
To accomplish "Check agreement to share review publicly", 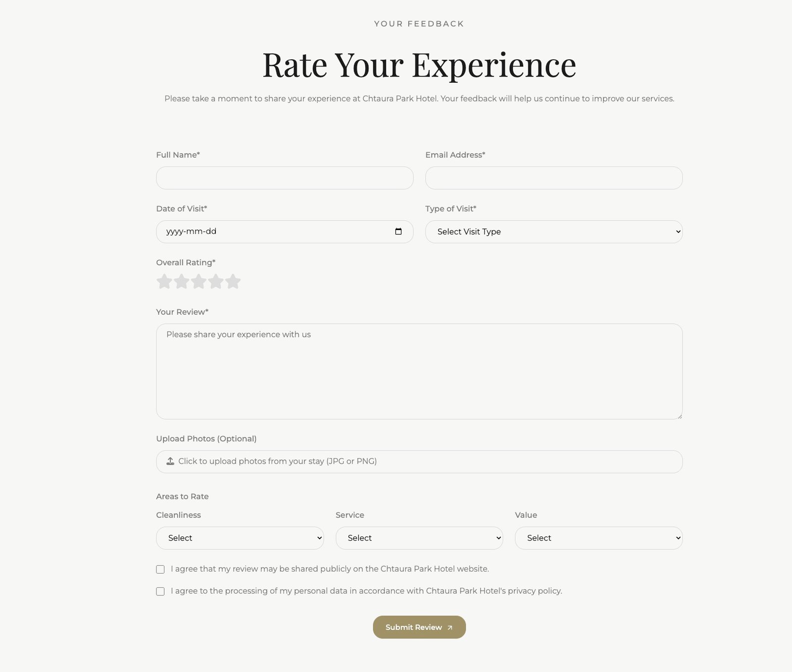I will pos(160,569).
